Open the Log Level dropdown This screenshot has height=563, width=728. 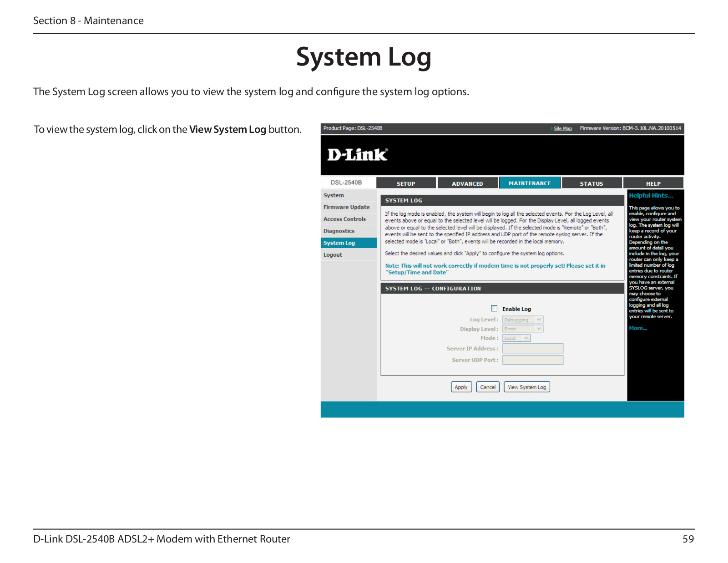(x=523, y=320)
